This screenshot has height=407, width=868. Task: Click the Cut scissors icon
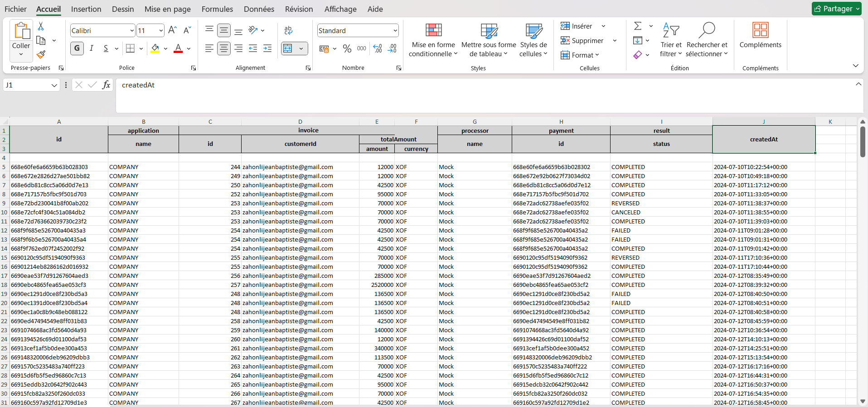(x=41, y=27)
